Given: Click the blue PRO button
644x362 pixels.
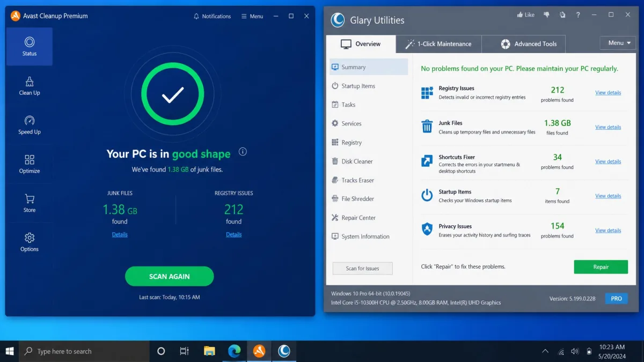Looking at the screenshot, I should pos(616,299).
